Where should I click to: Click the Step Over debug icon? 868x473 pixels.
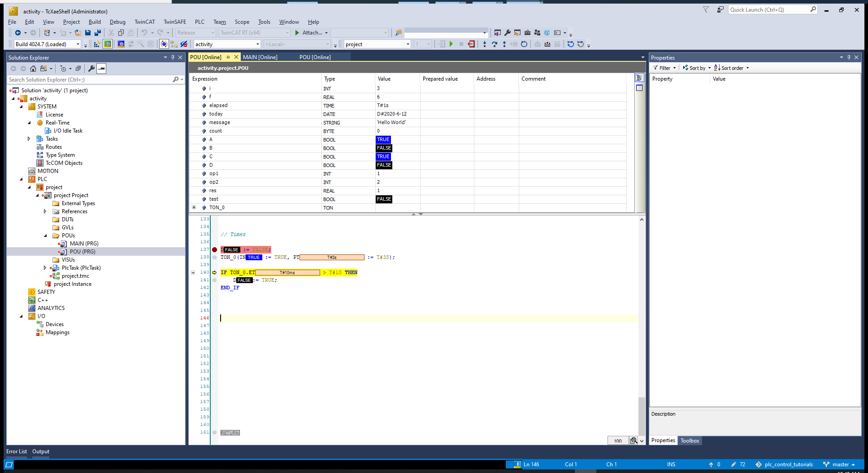click(x=495, y=44)
